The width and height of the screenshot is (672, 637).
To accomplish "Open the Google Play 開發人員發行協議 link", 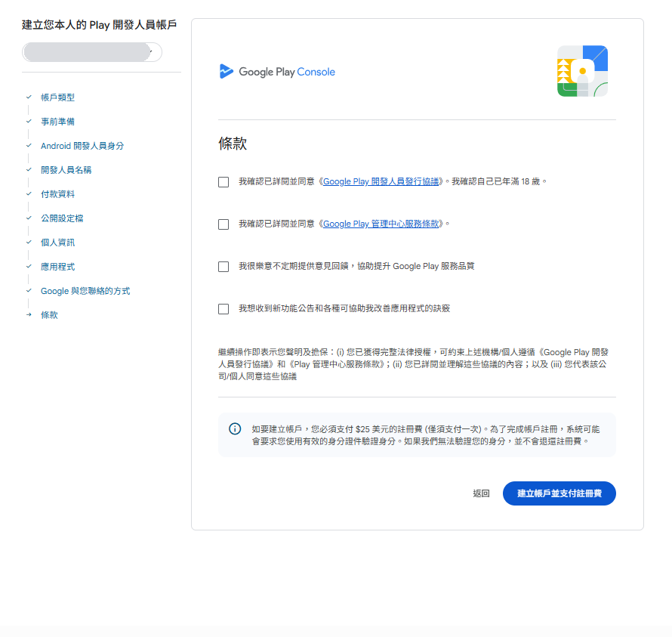I will pos(381,181).
